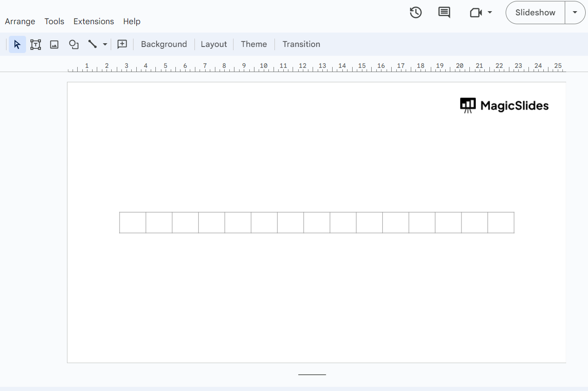Expand the camera call options arrow

coord(490,13)
